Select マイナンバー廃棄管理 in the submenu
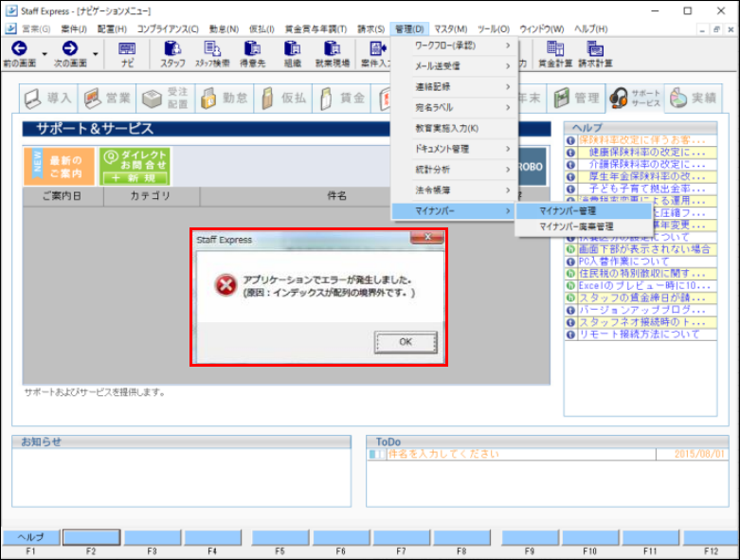Image resolution: width=740 pixels, height=560 pixels. click(585, 226)
